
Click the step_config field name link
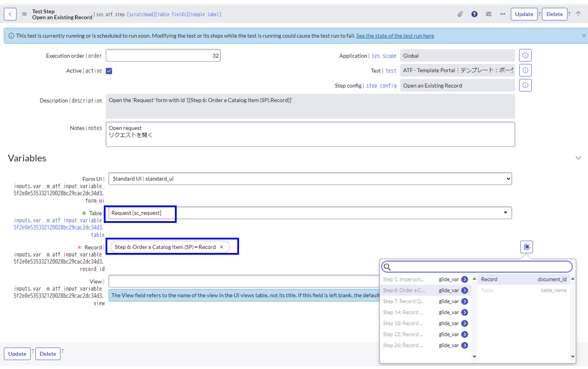(381, 85)
